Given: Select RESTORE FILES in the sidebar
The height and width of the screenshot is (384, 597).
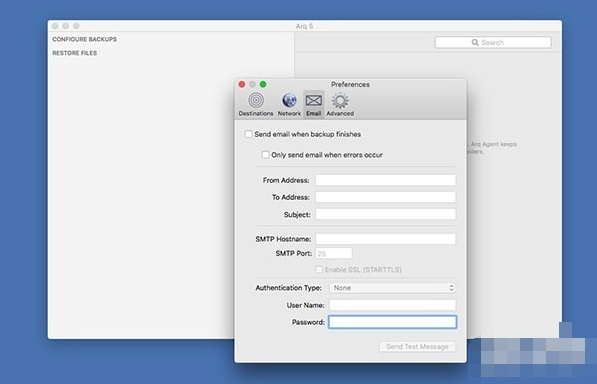Looking at the screenshot, I should pyautogui.click(x=75, y=53).
